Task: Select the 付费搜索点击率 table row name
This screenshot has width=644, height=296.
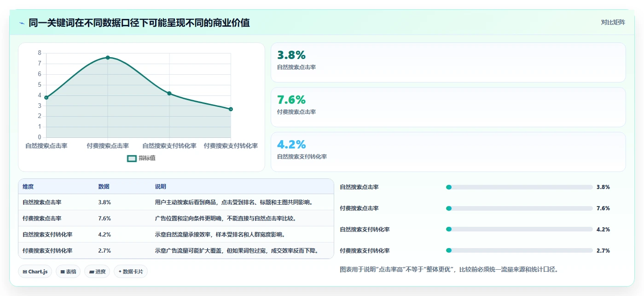Action: (42, 218)
